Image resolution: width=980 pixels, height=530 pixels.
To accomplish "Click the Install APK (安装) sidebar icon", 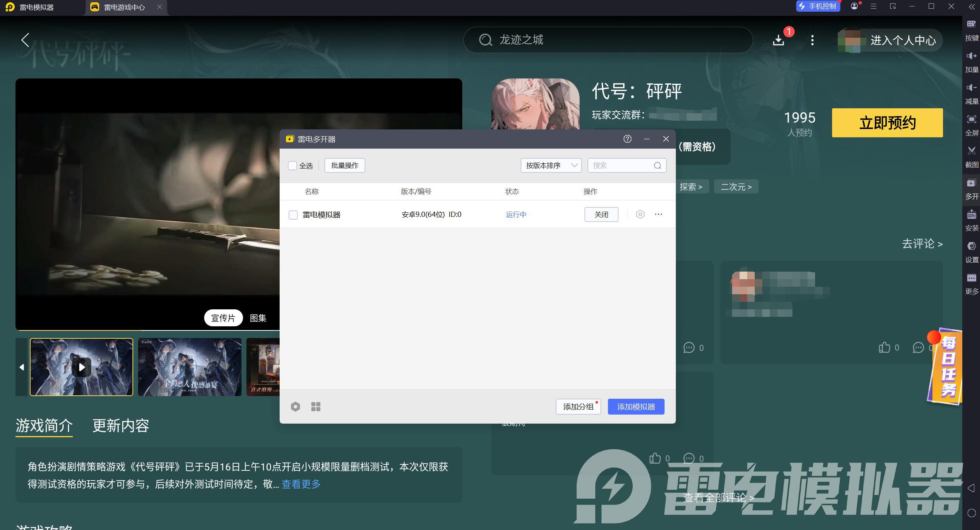I will coord(971,215).
